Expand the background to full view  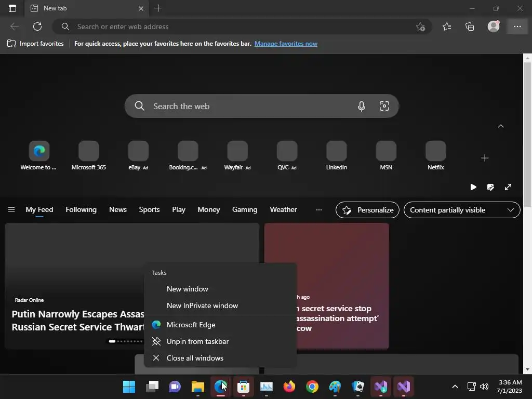pos(508,187)
